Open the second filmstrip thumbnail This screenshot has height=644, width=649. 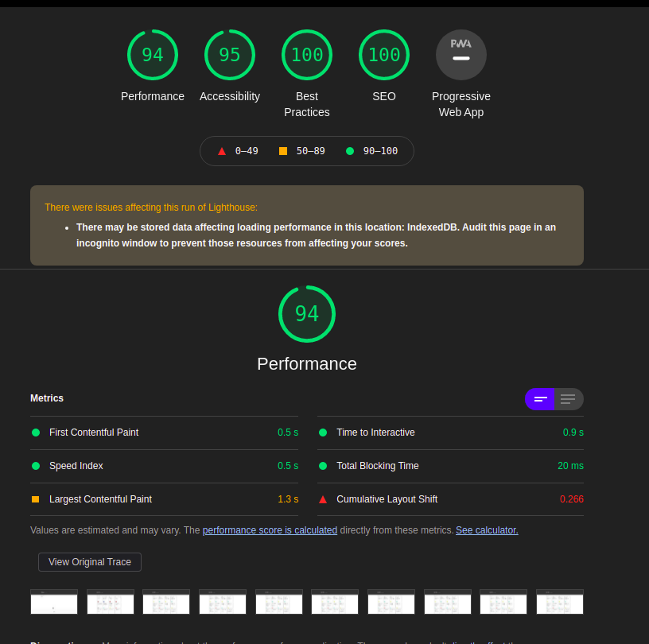111,602
